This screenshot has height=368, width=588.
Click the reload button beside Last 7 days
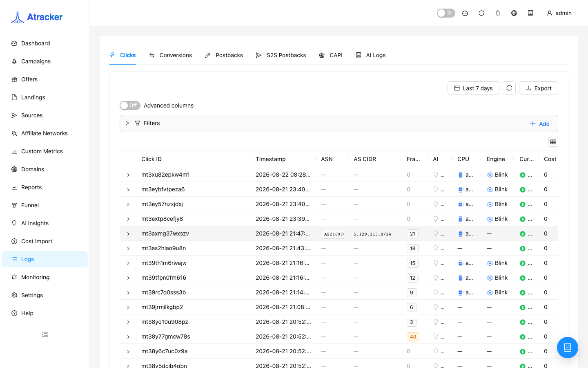[x=509, y=88]
